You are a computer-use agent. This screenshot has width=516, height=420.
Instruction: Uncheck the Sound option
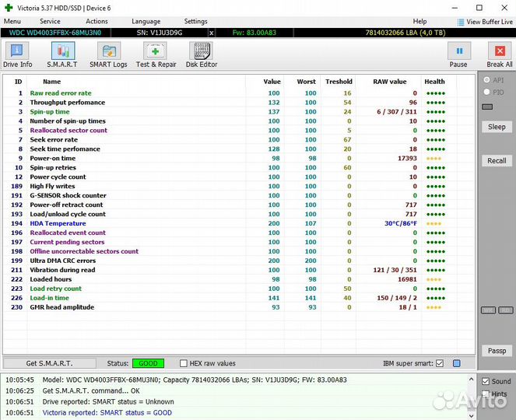486,381
